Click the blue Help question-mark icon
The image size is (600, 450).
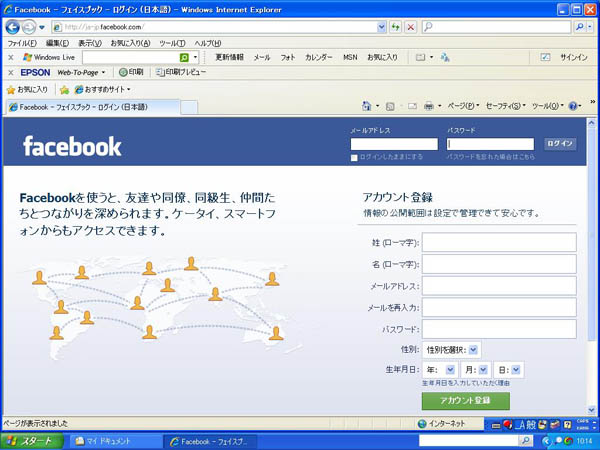point(573,106)
